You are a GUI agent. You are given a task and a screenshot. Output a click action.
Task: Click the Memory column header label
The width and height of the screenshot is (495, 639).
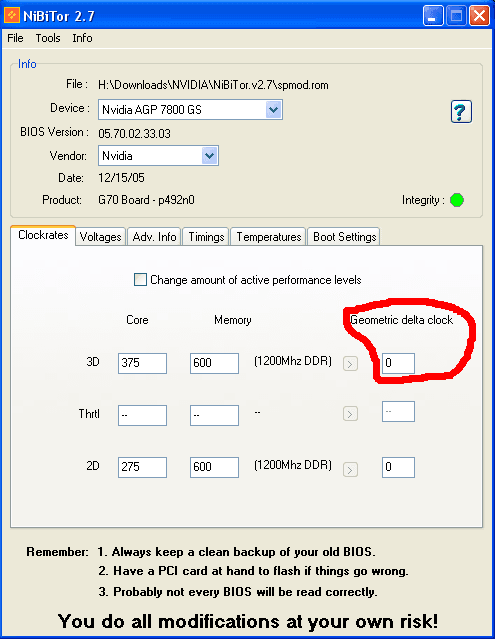click(233, 320)
